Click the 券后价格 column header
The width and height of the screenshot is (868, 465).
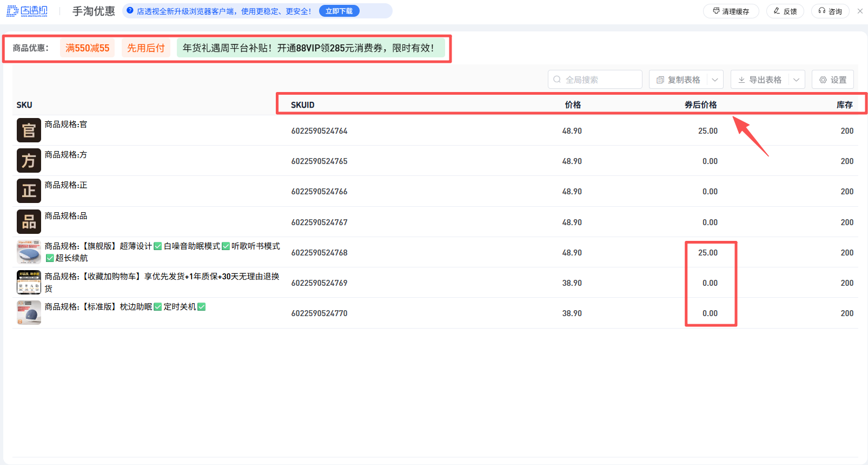700,104
